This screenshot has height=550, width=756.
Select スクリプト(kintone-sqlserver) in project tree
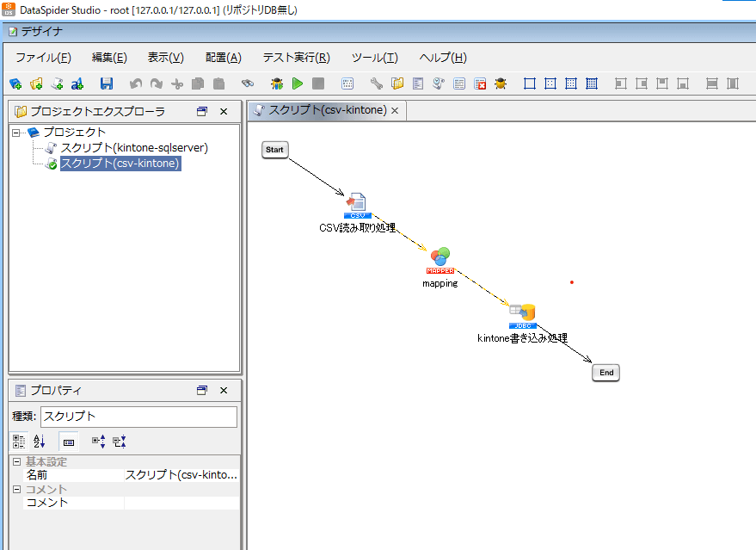pos(134,148)
